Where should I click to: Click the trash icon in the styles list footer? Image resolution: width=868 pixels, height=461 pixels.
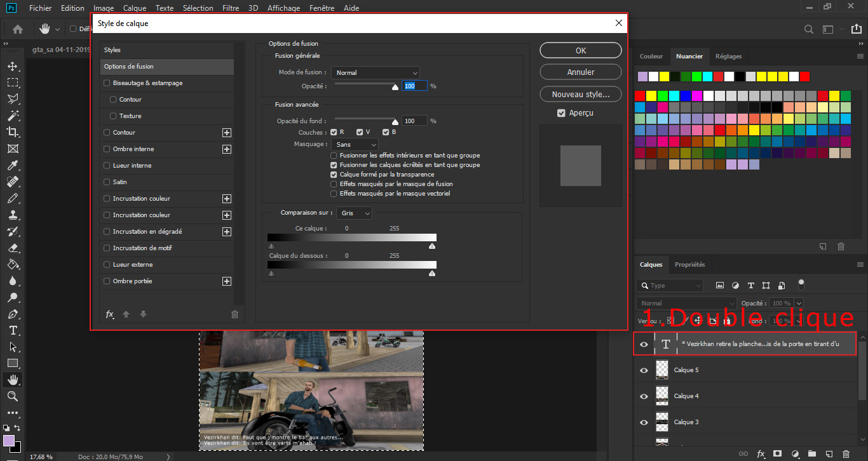click(234, 314)
